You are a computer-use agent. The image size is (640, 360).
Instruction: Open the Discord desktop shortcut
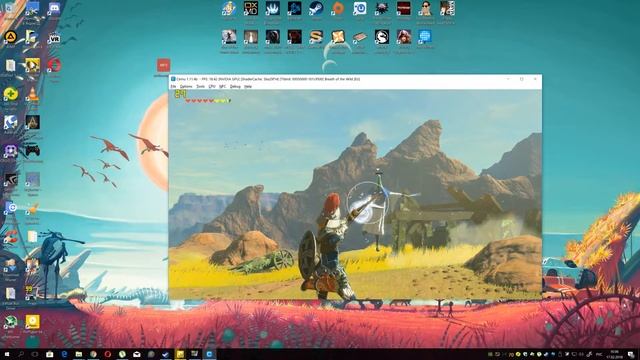54,8
